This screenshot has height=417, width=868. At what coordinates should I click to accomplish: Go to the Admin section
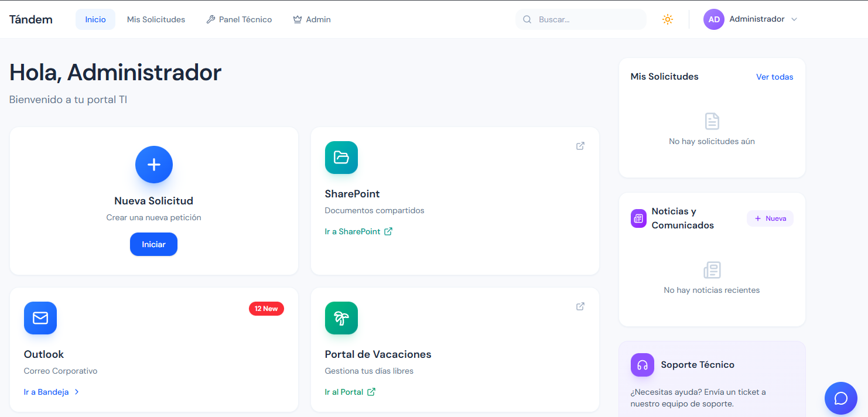(312, 19)
